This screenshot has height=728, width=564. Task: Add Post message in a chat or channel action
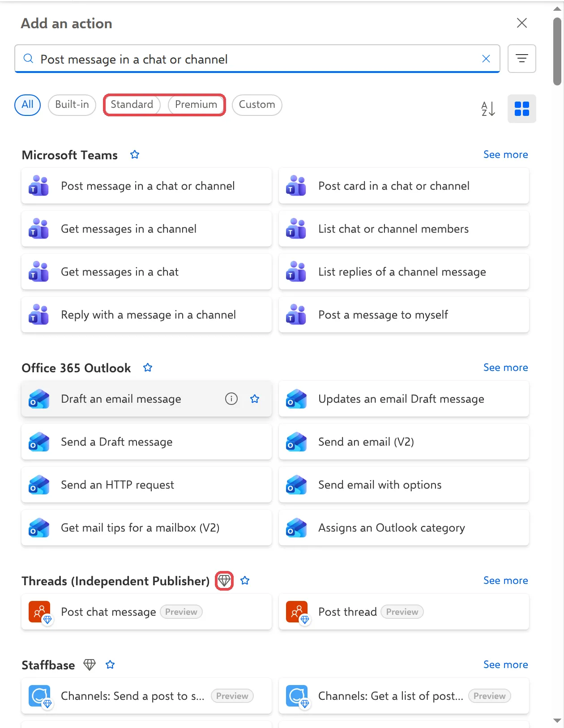click(146, 186)
